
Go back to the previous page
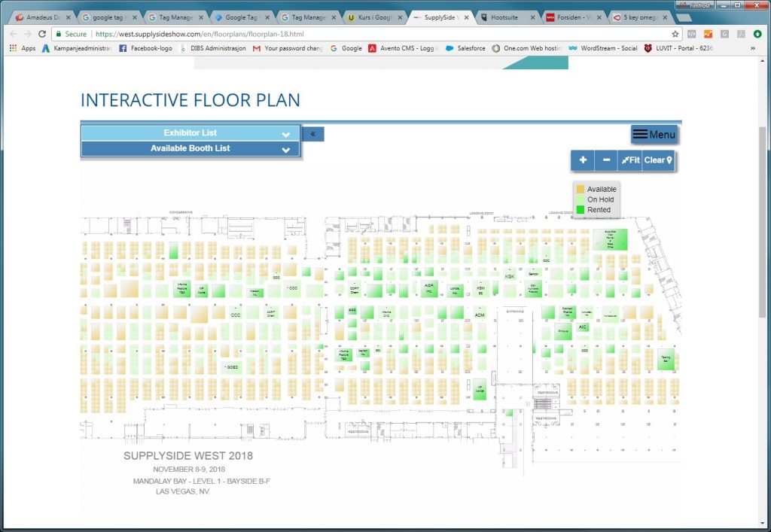[14, 34]
